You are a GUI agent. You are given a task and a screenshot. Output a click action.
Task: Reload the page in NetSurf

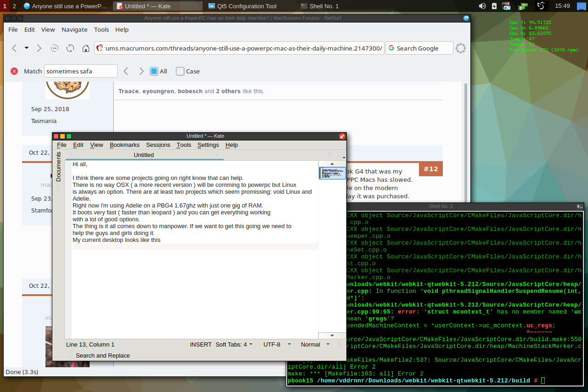point(70,48)
